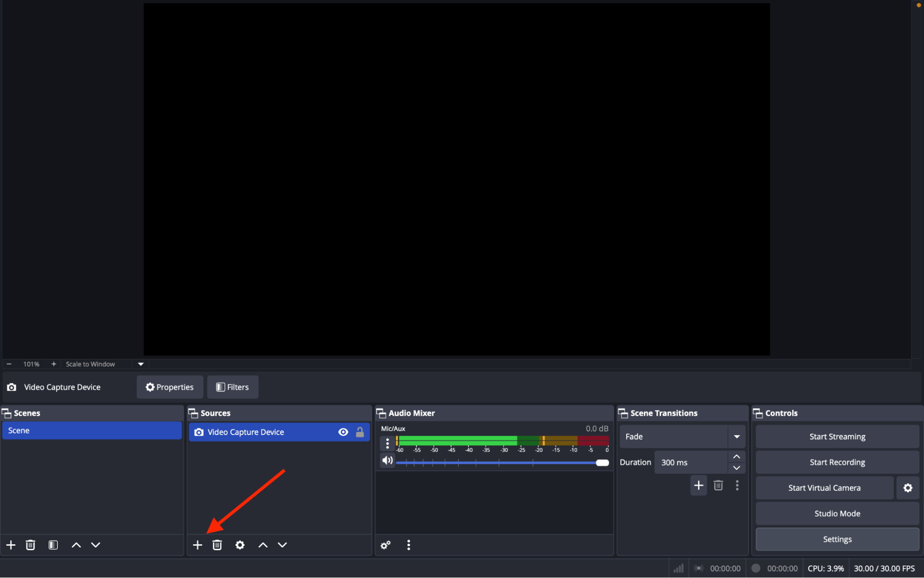Screen dimensions: 924x578
Task: Click Start Streaming
Action: pyautogui.click(x=837, y=437)
